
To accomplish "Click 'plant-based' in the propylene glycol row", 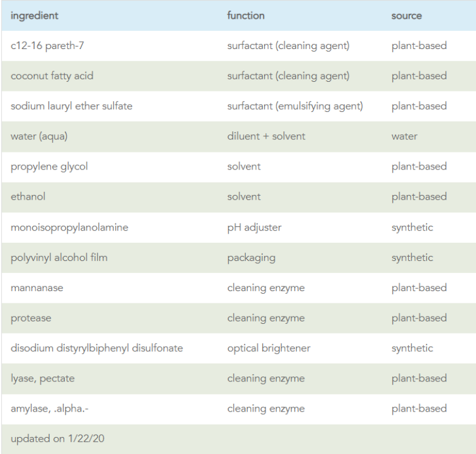I will pyautogui.click(x=419, y=166).
